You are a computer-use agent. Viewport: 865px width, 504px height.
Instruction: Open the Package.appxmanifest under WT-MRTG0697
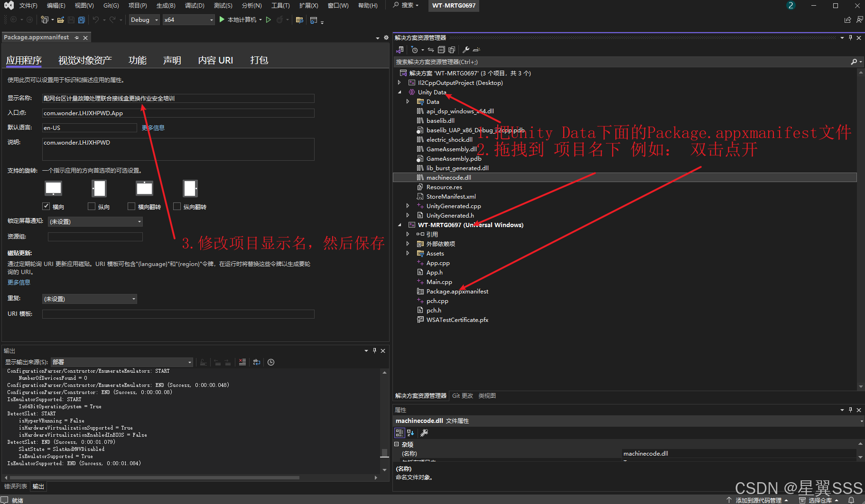(457, 291)
